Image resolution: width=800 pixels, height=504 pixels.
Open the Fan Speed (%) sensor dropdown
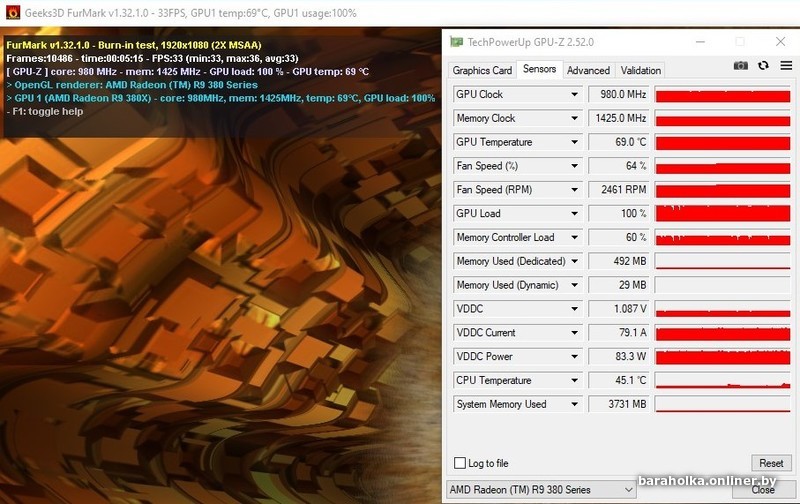[x=574, y=166]
